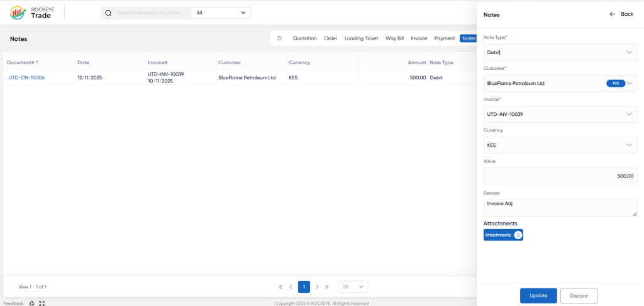The width and height of the screenshot is (644, 306).
Task: Click the Debit note type table cell
Action: [436, 77]
